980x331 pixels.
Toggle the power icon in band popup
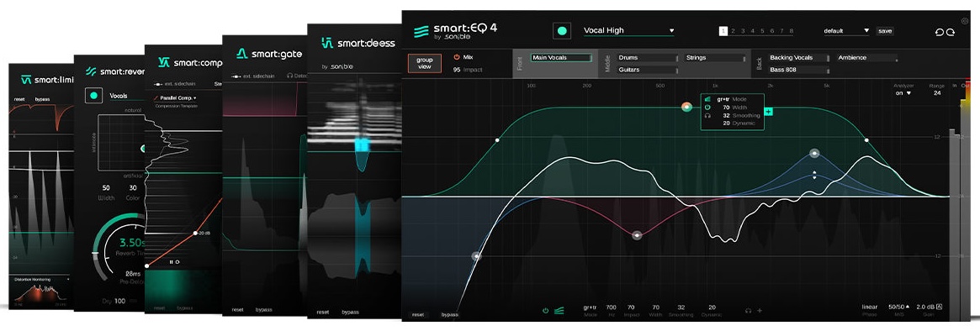pos(707,107)
